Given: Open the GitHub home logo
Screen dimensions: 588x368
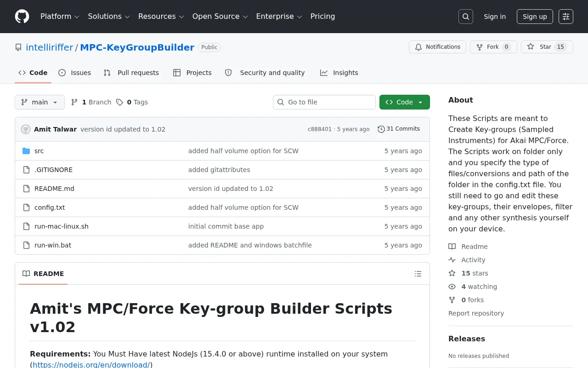Looking at the screenshot, I should pyautogui.click(x=22, y=17).
